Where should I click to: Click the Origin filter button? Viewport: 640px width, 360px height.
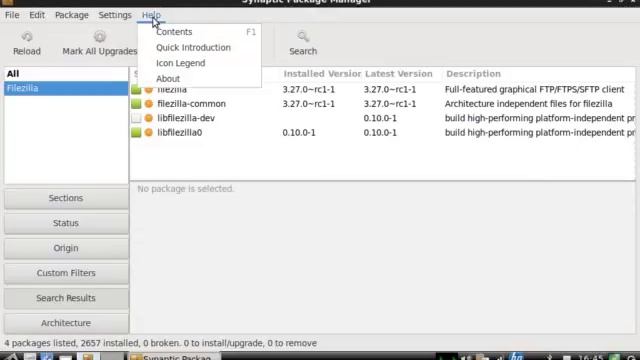click(66, 248)
